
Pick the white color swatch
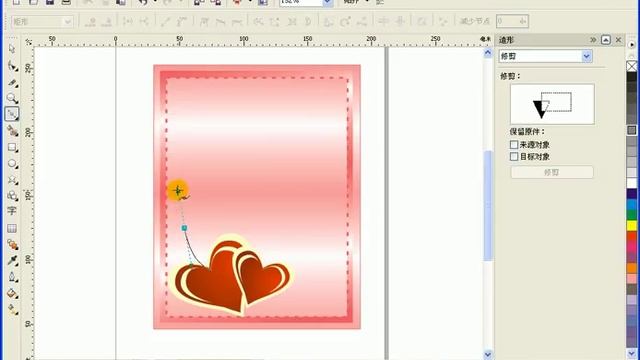click(x=632, y=183)
